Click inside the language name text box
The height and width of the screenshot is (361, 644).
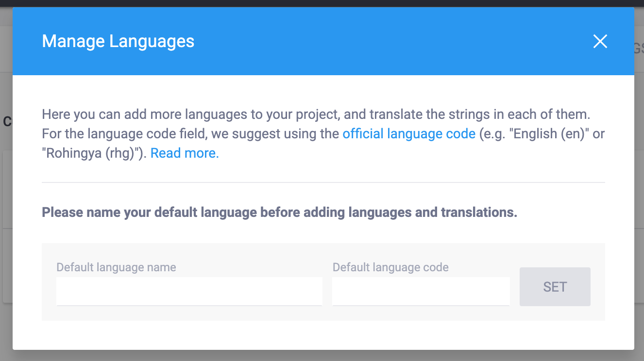click(x=189, y=291)
